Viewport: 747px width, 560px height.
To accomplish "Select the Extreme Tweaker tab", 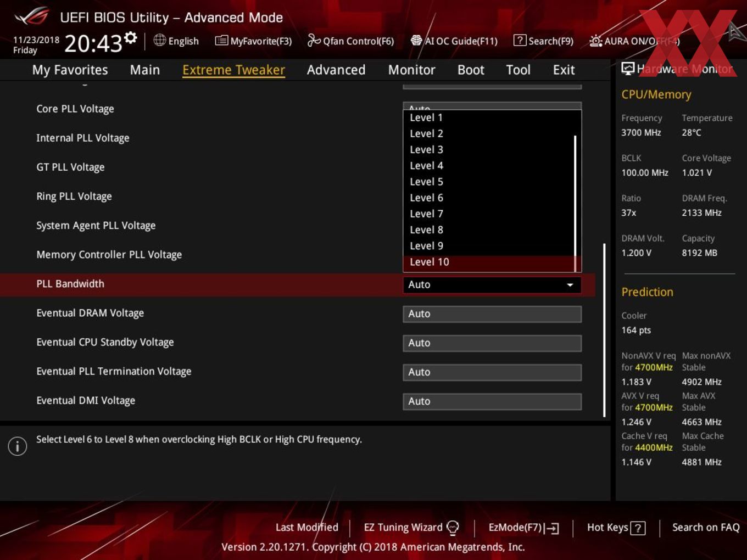I will [x=233, y=70].
